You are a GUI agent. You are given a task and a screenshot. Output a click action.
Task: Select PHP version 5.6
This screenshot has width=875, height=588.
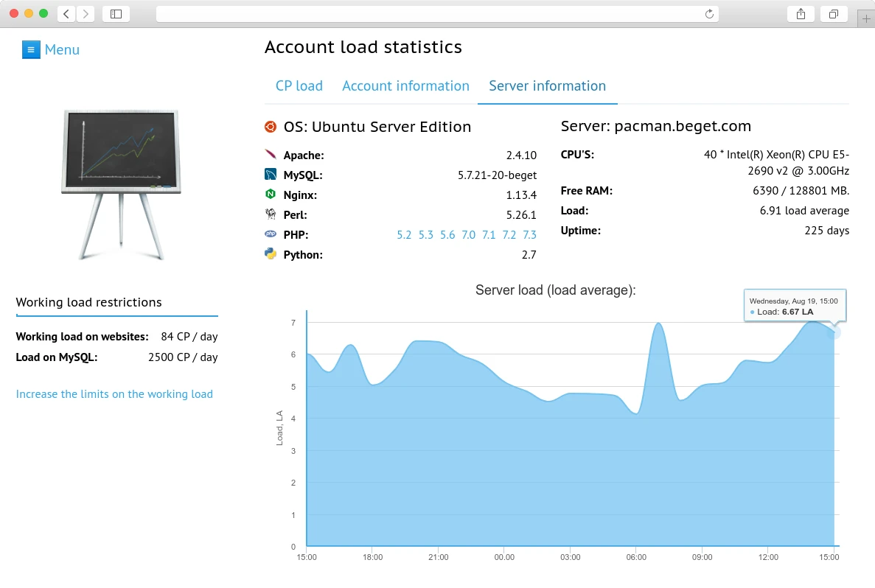(x=447, y=234)
